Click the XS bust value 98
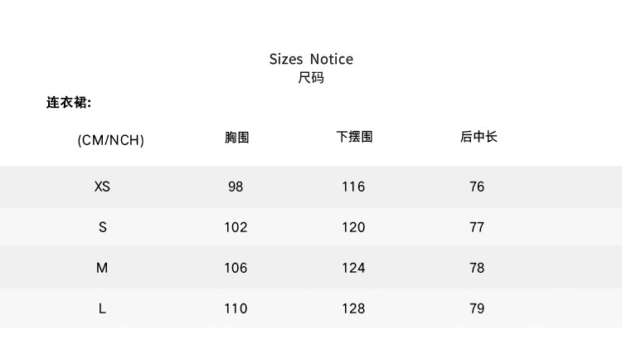Viewport: 622px width, 364px height. pos(236,187)
